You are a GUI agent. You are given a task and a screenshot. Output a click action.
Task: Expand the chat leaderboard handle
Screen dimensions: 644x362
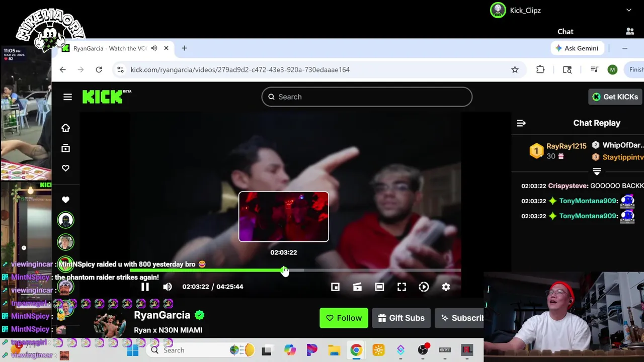pyautogui.click(x=597, y=171)
